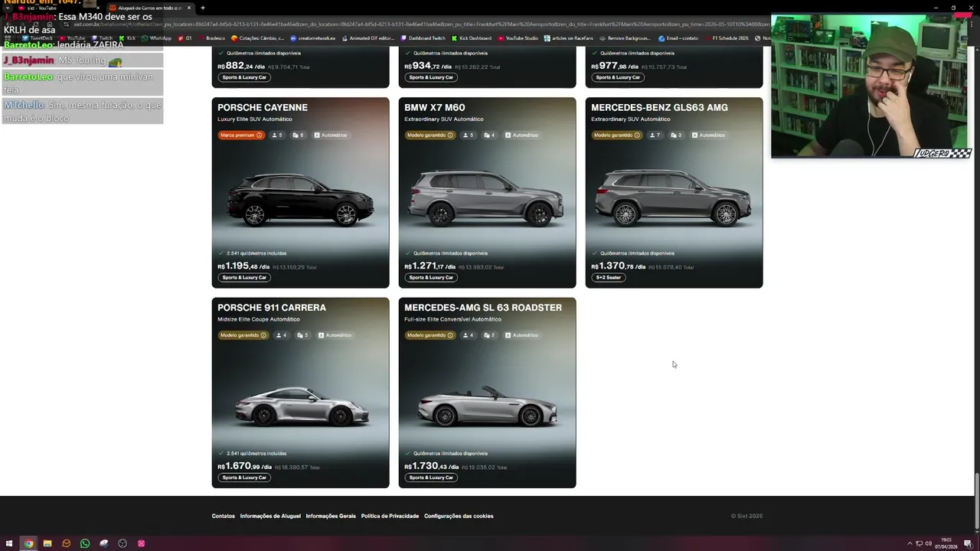Open Configurações dos cookies footer link
The width and height of the screenshot is (980, 551).
coord(459,516)
